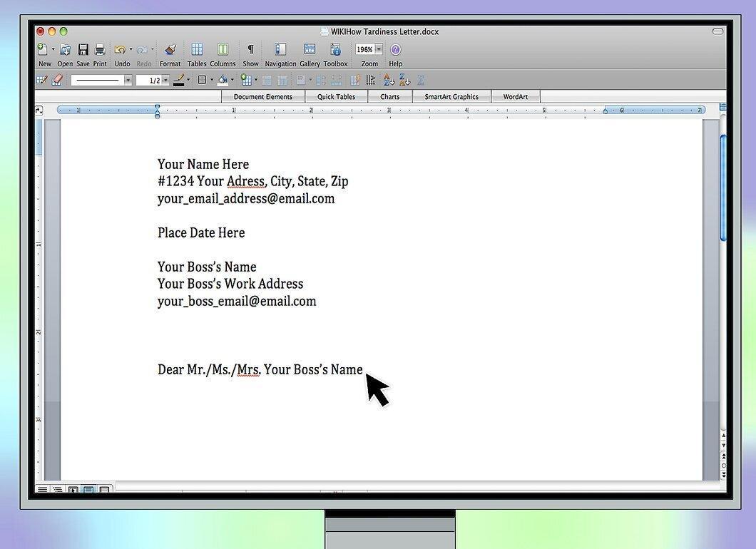Select the Format paintbrush tool
Viewport: 756px width, 549px height.
coord(170,49)
